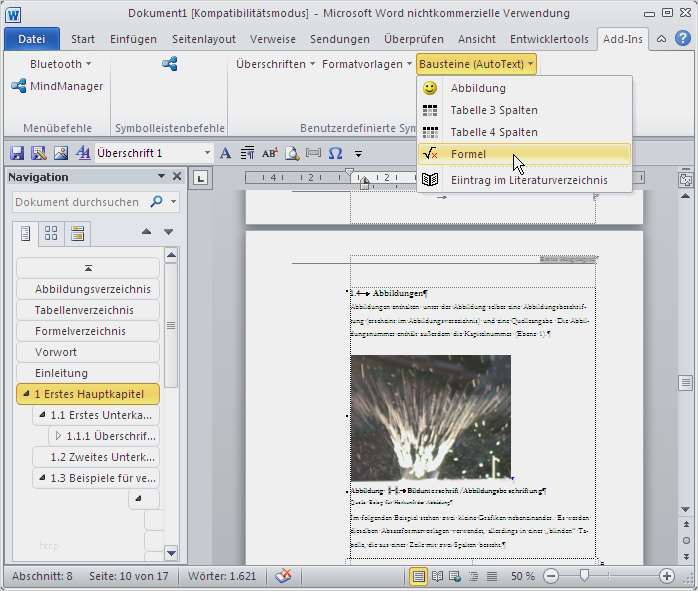Collapse the 1.3 Beispiele für ve... heading
Image resolution: width=698 pixels, height=591 pixels.
pos(42,477)
